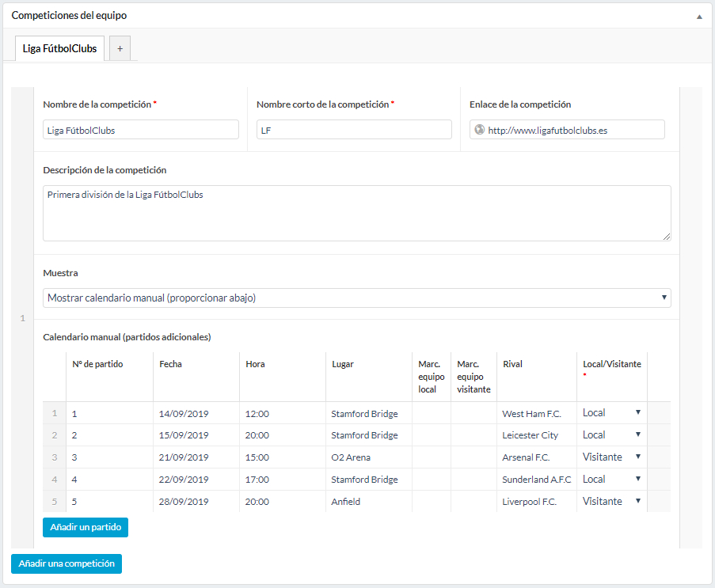This screenshot has height=588, width=715.
Task: Click the O2 Arena venue cell
Action: (x=369, y=457)
